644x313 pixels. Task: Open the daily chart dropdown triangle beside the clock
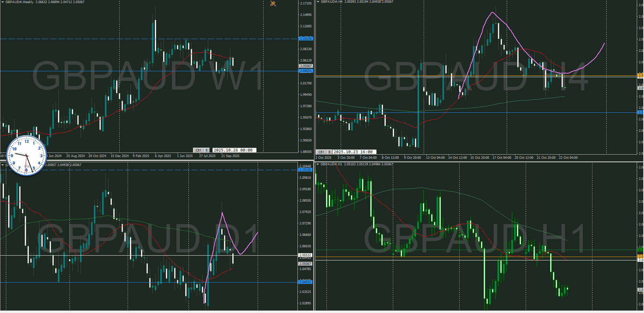(2, 165)
